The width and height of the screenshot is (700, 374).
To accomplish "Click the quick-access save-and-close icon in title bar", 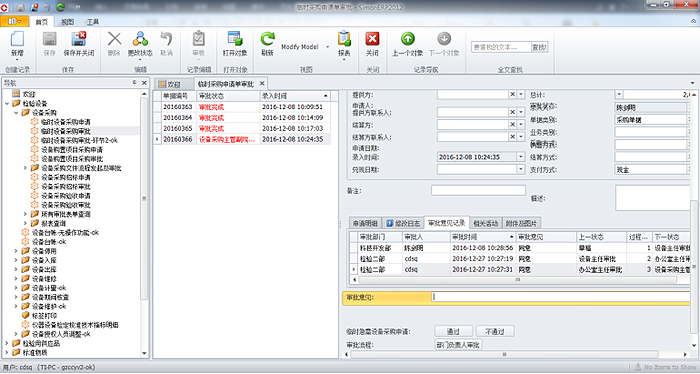I will click(34, 7).
